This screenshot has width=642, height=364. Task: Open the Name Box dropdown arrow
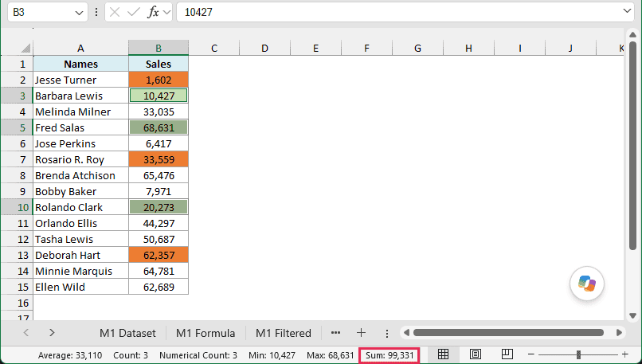pos(79,13)
